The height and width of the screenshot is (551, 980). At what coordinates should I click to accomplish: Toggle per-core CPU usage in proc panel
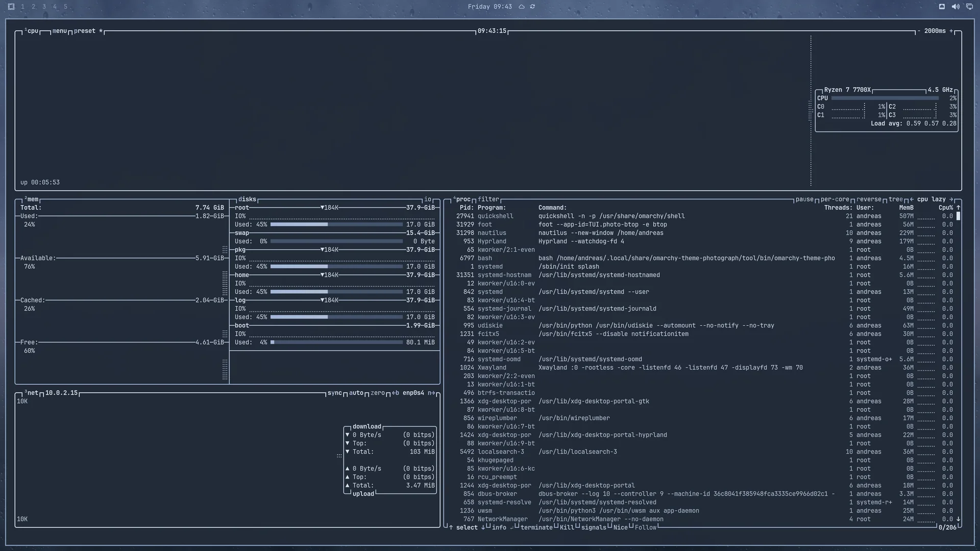pyautogui.click(x=835, y=199)
